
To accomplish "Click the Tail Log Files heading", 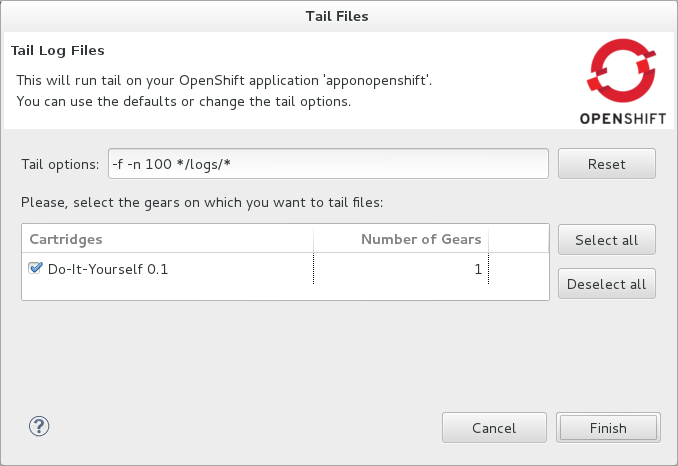I will click(57, 50).
